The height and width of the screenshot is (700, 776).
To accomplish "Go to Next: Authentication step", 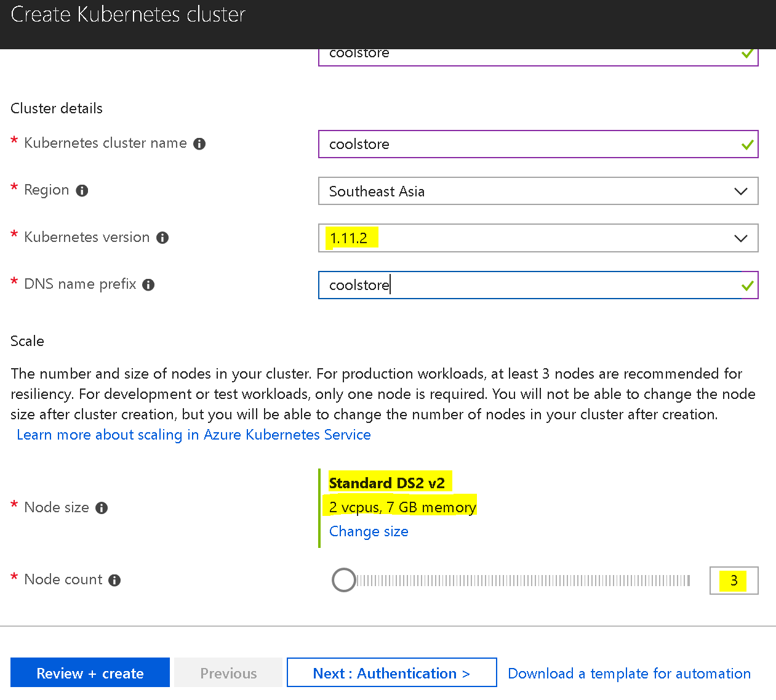I will click(x=391, y=673).
